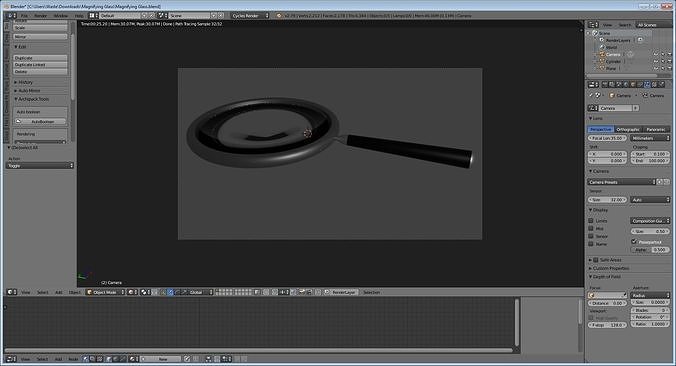This screenshot has width=676, height=366.
Task: Toggle visibility eye for the Plane row
Action: [656, 68]
